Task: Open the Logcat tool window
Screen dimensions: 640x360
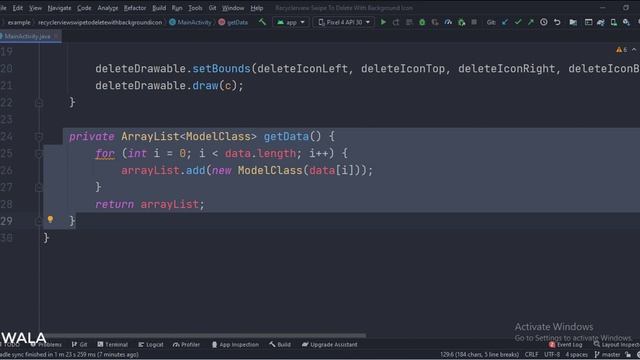Action: (151, 344)
